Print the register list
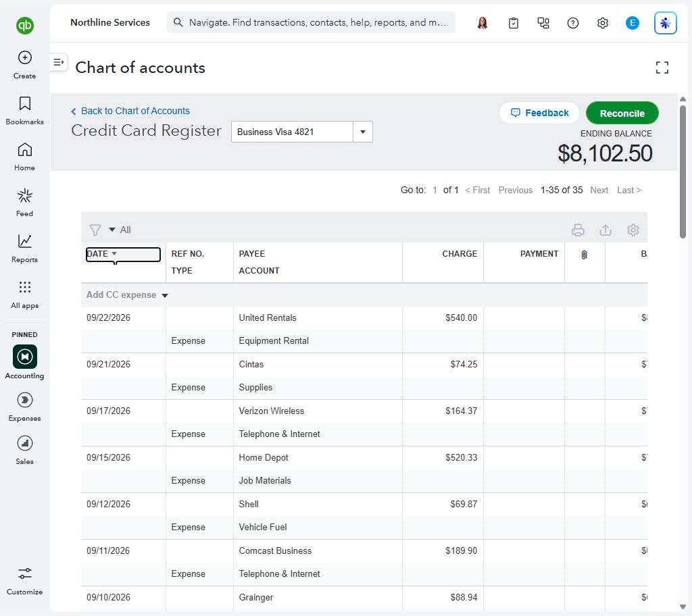Image resolution: width=692 pixels, height=616 pixels. pos(578,230)
